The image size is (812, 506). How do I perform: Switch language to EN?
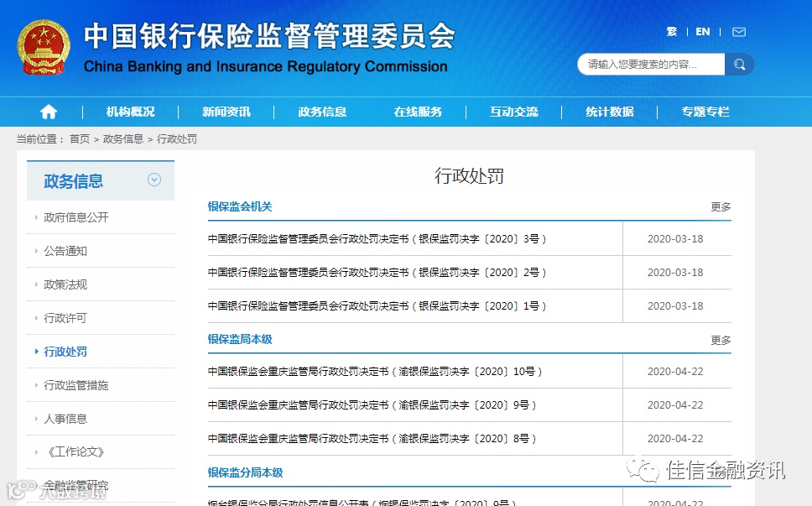703,32
